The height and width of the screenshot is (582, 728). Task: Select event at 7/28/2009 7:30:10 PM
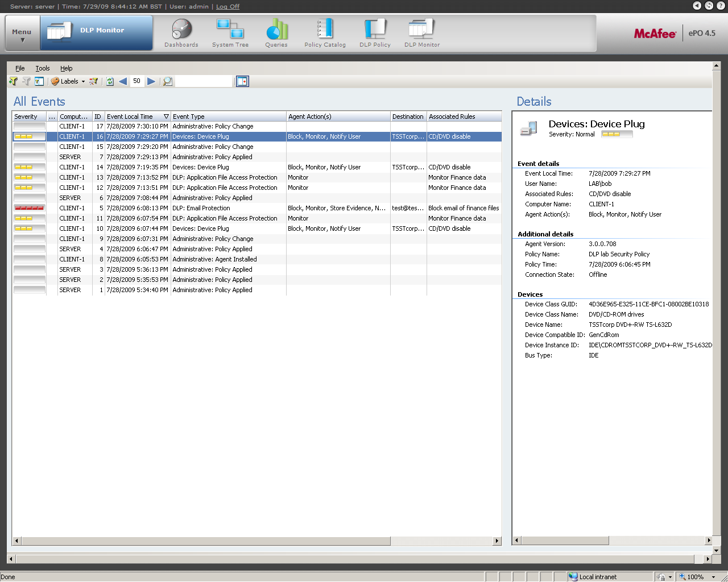point(257,126)
